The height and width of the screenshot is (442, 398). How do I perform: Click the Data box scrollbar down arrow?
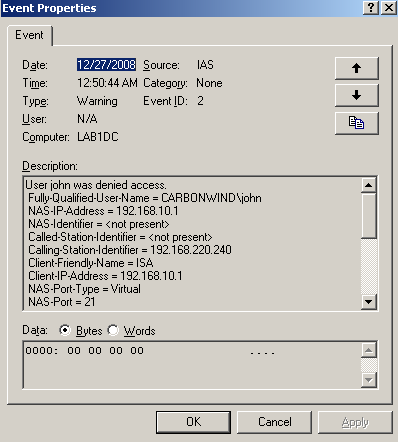(x=369, y=380)
